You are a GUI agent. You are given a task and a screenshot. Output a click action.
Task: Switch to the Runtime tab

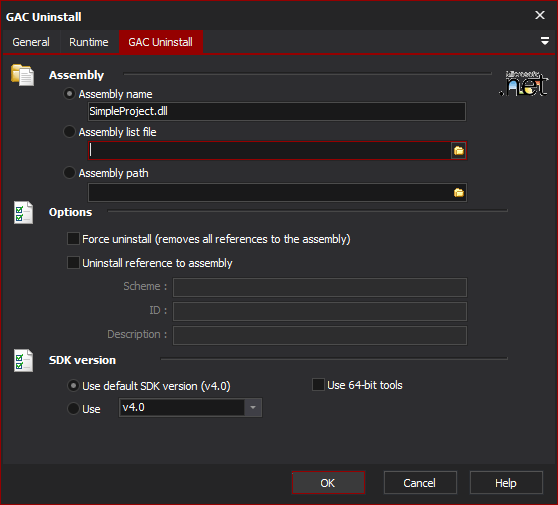(89, 42)
